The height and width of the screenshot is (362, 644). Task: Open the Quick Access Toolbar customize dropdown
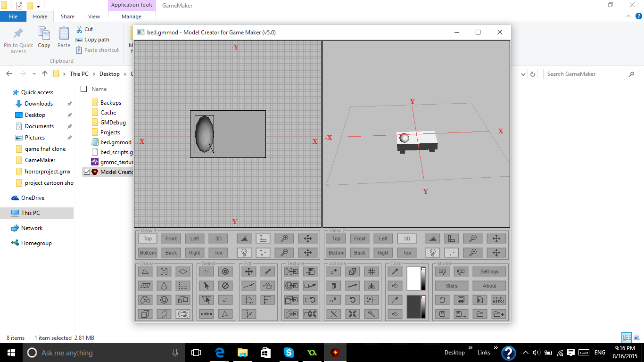click(x=39, y=6)
